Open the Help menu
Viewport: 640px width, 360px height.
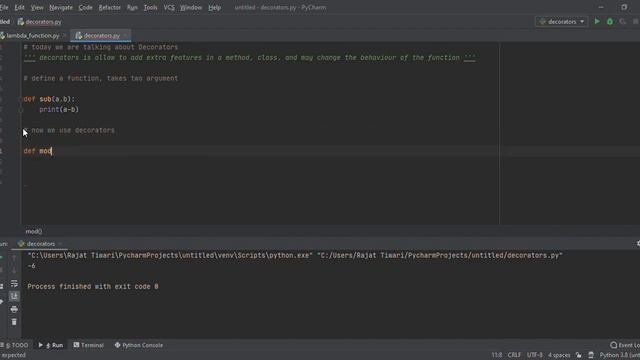[x=214, y=7]
